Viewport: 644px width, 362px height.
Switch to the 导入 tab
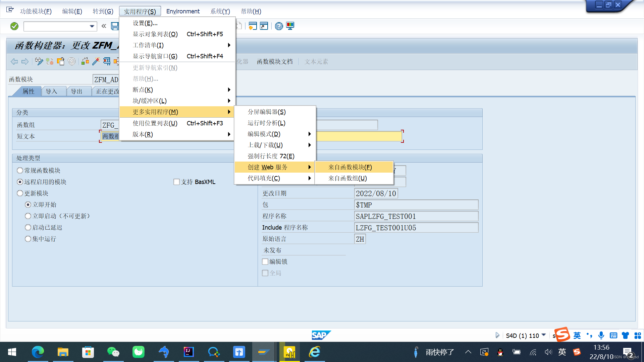[x=51, y=92]
